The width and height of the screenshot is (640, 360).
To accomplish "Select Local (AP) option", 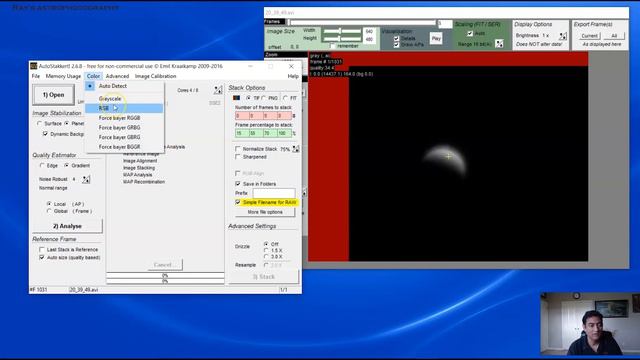I will coord(49,204).
